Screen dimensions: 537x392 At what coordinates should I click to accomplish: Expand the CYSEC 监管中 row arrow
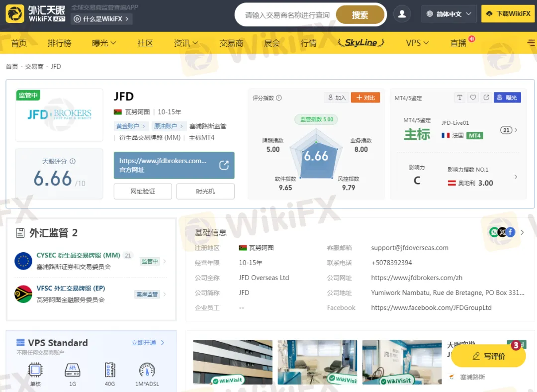pyautogui.click(x=165, y=261)
